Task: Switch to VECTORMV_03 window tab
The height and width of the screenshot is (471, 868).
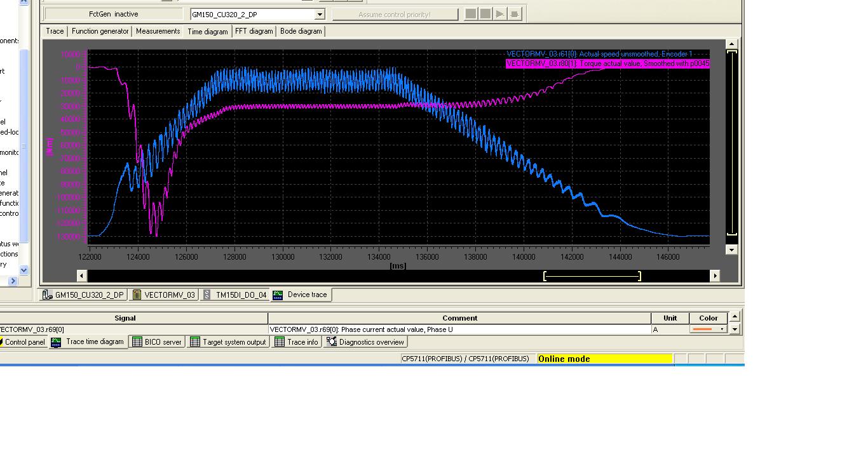Action: tap(164, 295)
